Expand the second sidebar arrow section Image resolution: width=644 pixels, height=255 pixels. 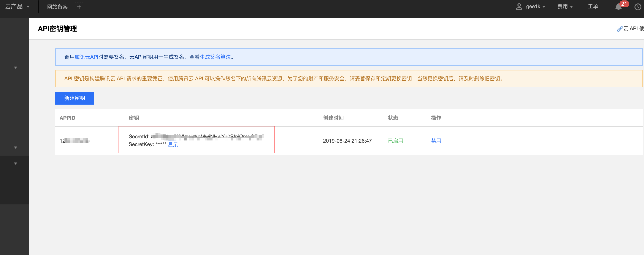pyautogui.click(x=16, y=148)
